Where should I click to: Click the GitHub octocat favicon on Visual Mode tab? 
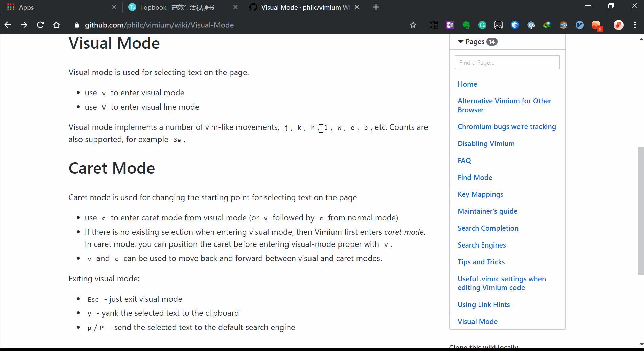[253, 7]
